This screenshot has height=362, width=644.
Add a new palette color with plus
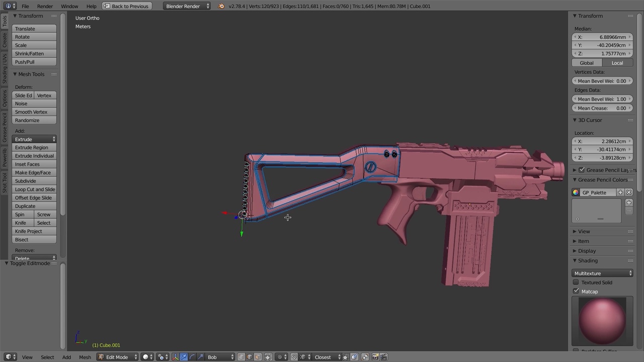point(629,203)
